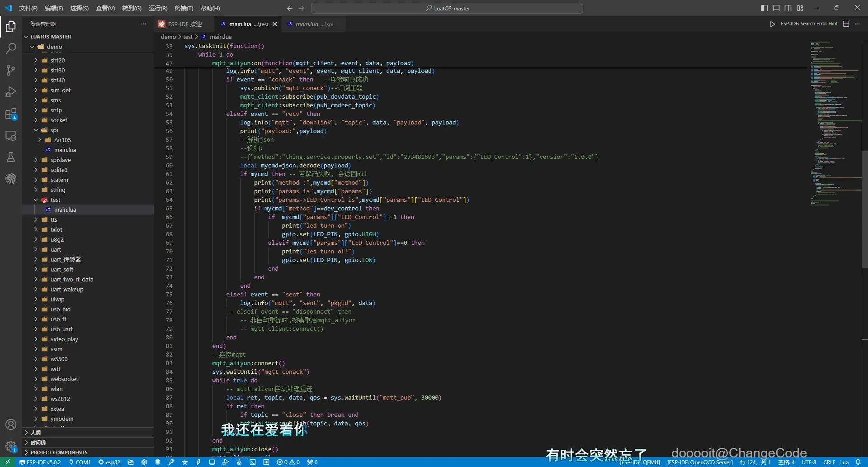
Task: Click the ESP-IDF monitor device icon
Action: tap(212, 462)
